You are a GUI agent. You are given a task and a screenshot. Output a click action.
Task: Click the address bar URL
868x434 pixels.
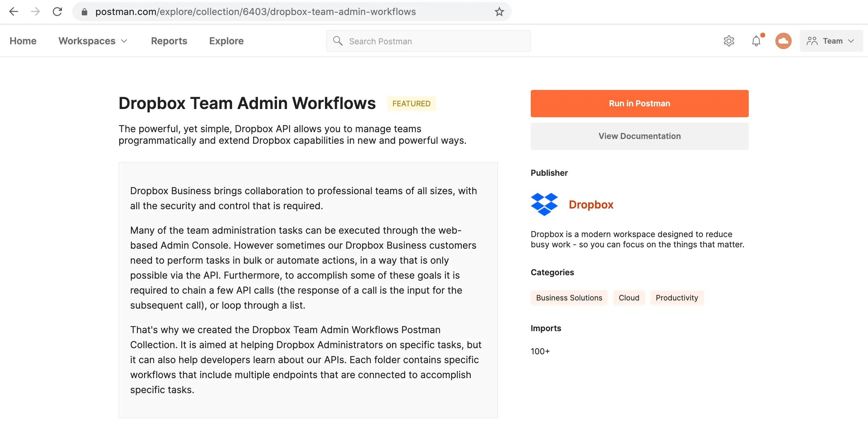click(x=255, y=12)
